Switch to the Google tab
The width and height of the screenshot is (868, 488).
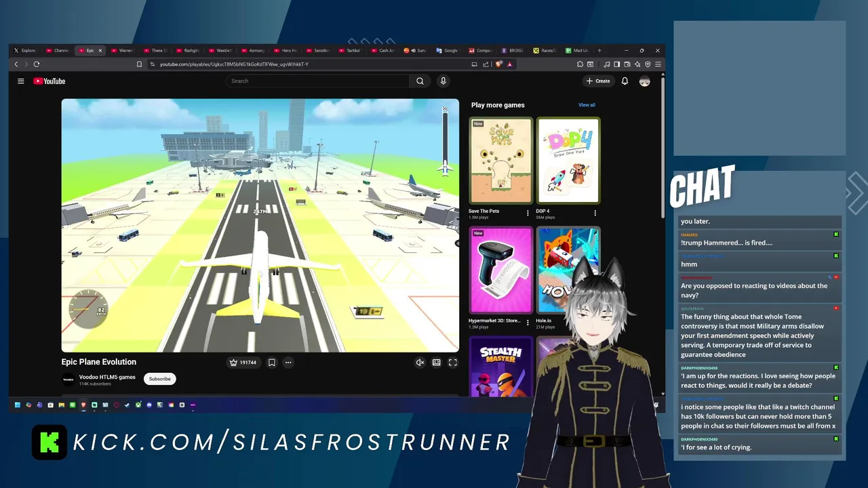pos(448,51)
